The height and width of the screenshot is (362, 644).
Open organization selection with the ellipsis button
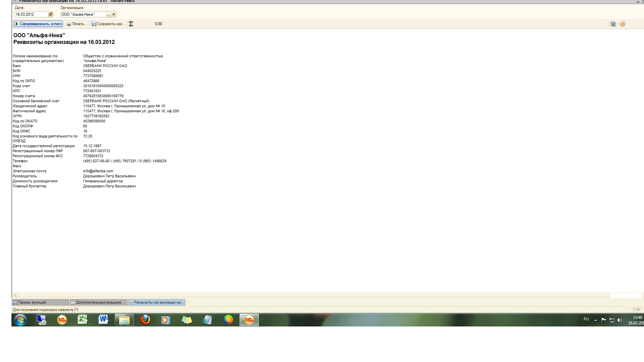pos(108,14)
